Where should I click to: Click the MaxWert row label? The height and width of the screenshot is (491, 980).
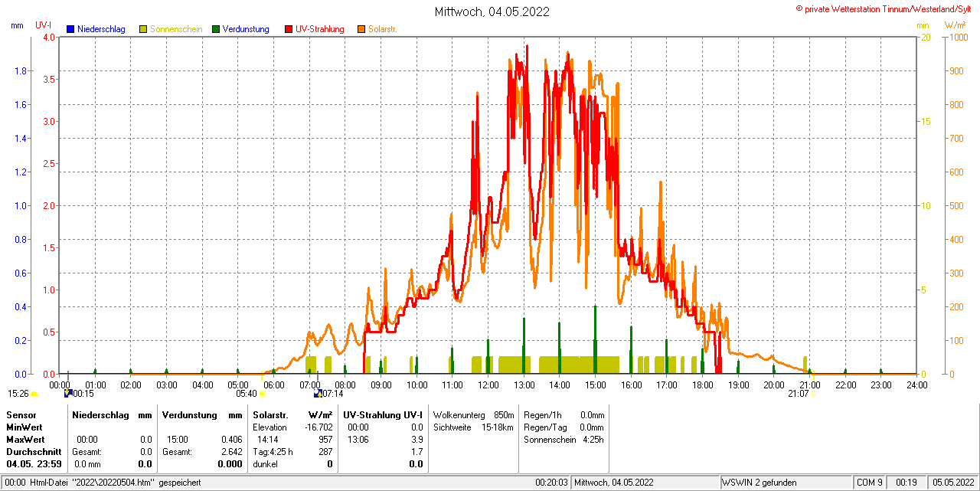24,439
